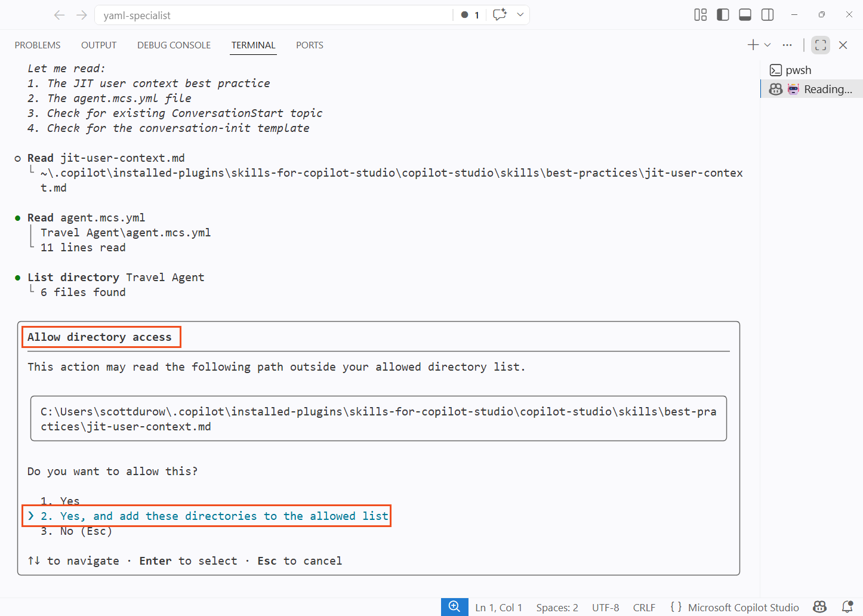
Task: Go back using the navigation arrow
Action: (x=59, y=15)
